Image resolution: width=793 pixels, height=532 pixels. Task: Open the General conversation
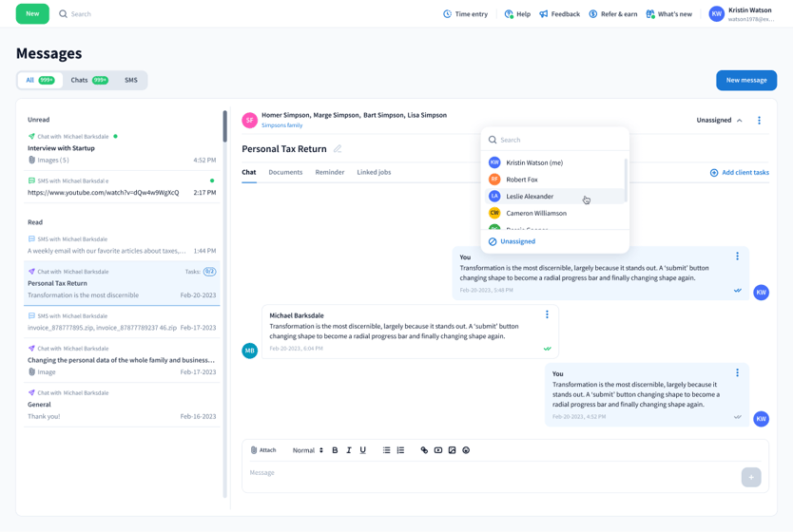coord(122,405)
